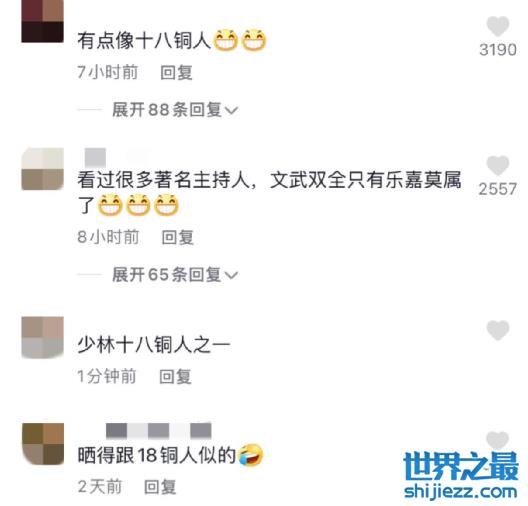Viewport: 528px width, 506px height.
Task: Like the 晒得跟18铜人似的 comment
Action: pos(498,440)
